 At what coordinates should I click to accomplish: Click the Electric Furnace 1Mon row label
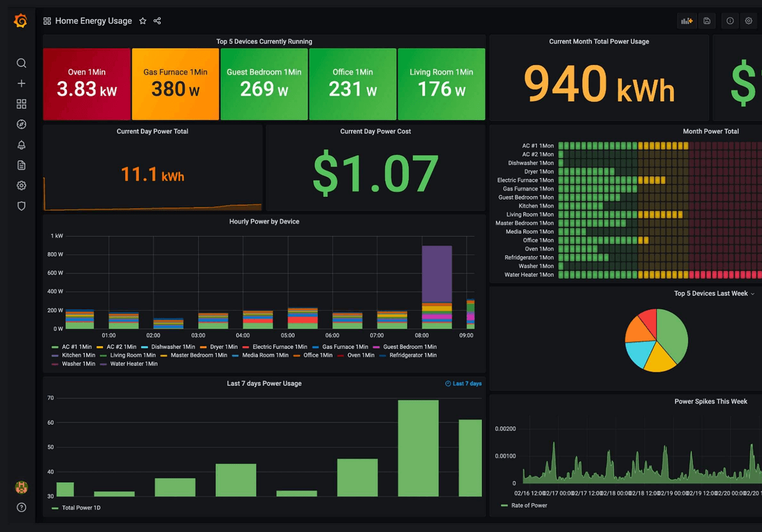525,181
